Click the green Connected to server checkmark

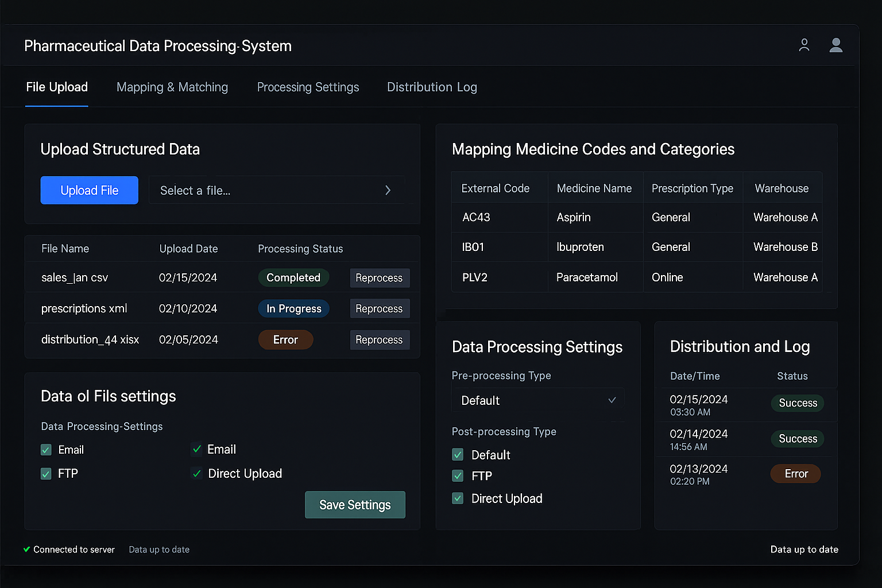click(x=26, y=550)
